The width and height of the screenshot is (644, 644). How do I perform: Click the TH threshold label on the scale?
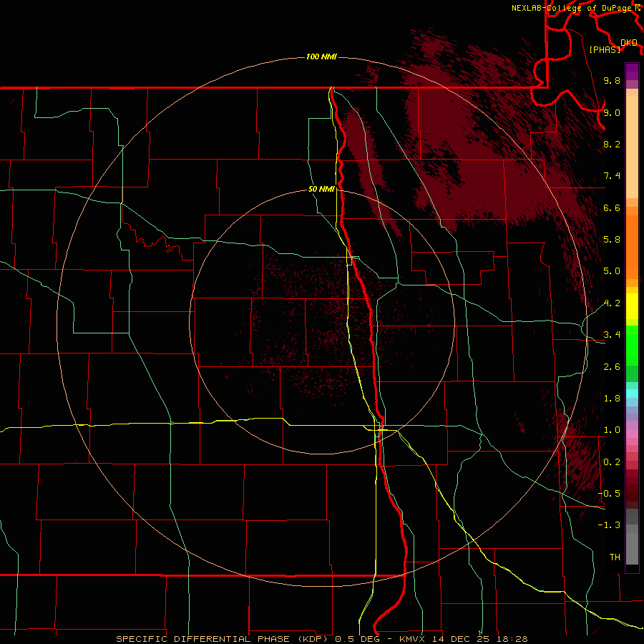click(615, 557)
